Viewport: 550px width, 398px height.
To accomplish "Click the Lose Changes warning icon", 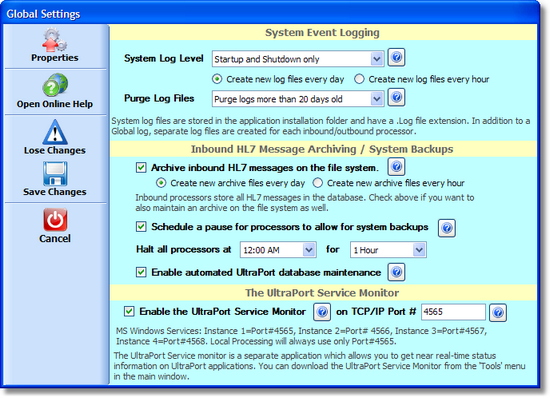I will tap(55, 132).
